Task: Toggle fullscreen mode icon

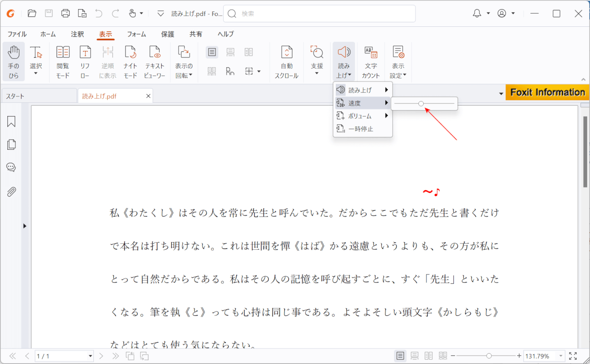Action: [573, 356]
